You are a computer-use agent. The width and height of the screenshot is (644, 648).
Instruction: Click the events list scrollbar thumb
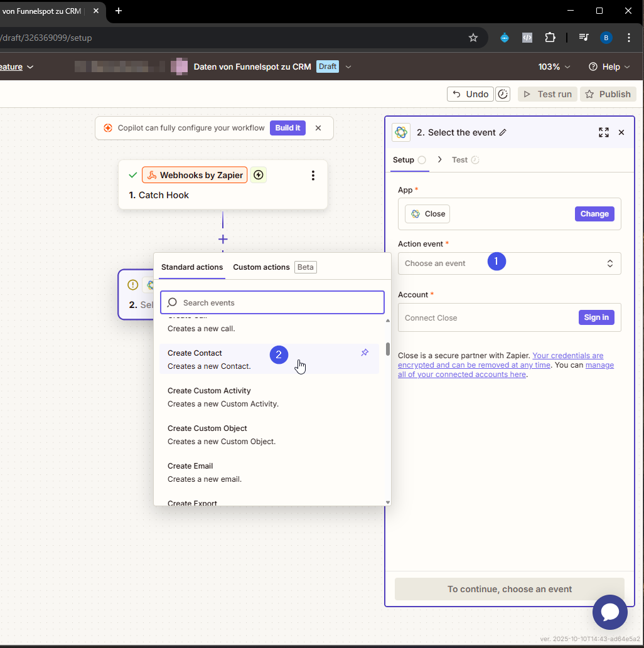coord(387,349)
